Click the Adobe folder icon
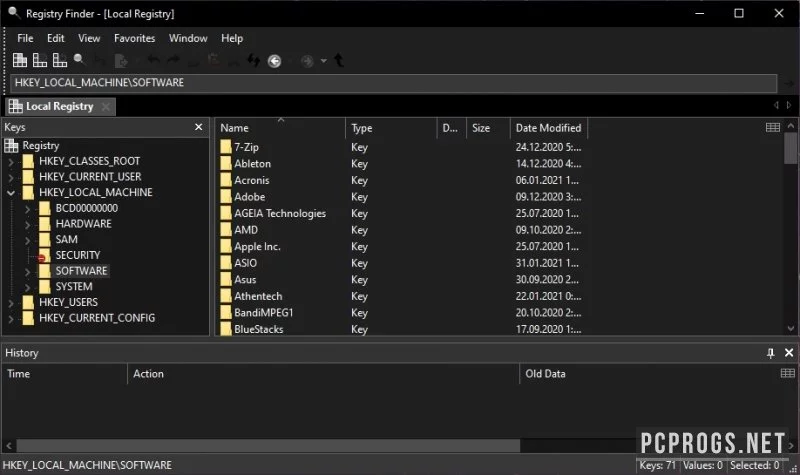 (x=226, y=197)
